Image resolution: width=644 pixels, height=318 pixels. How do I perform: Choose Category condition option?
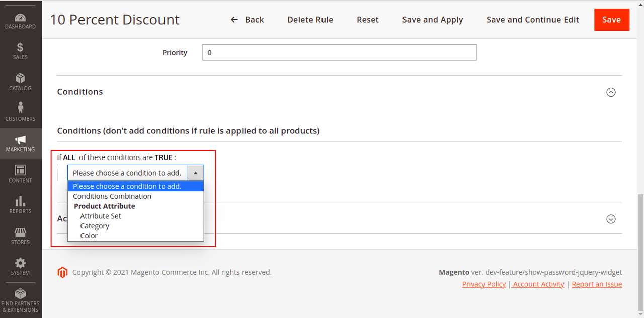pos(136,226)
